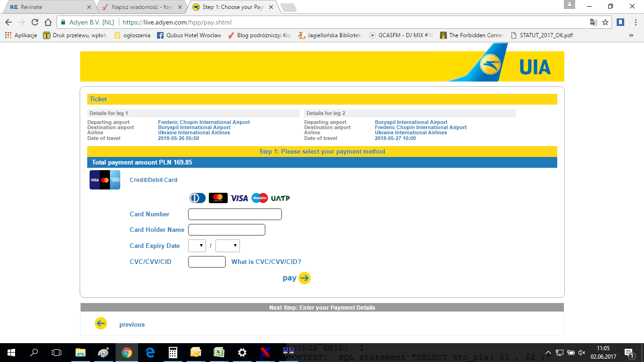The image size is (644, 362).
Task: Open Windows Start menu
Action: click(x=11, y=353)
